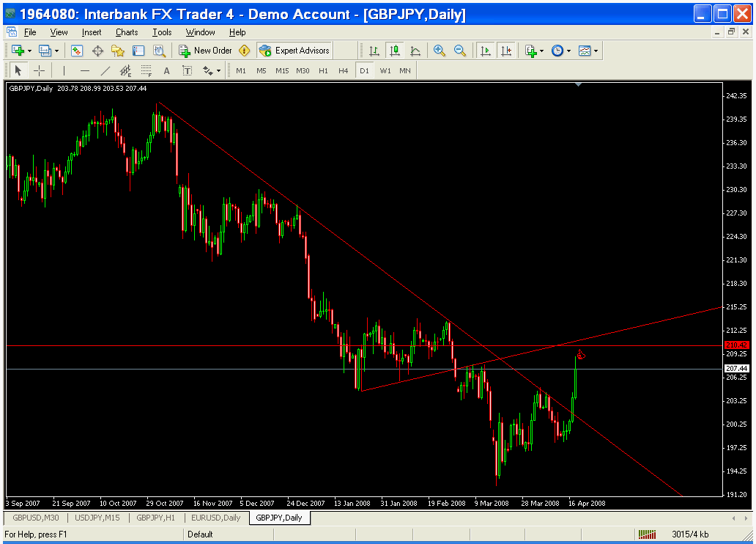Switch to H1 timeframe
The height and width of the screenshot is (544, 756).
click(x=324, y=71)
